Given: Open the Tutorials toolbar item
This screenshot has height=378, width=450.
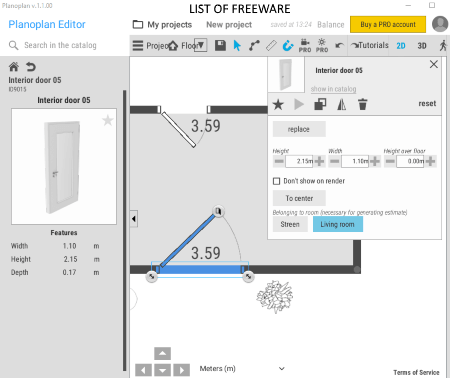Looking at the screenshot, I should coord(374,45).
